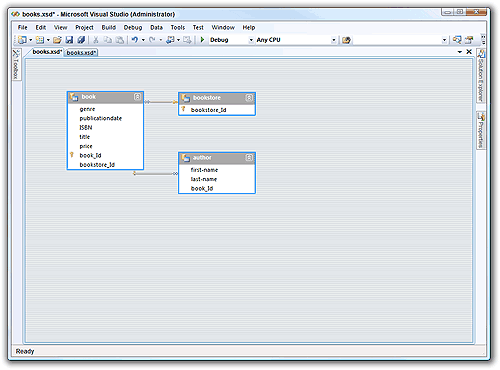Open the Any CPU platform dropdown

pos(333,40)
